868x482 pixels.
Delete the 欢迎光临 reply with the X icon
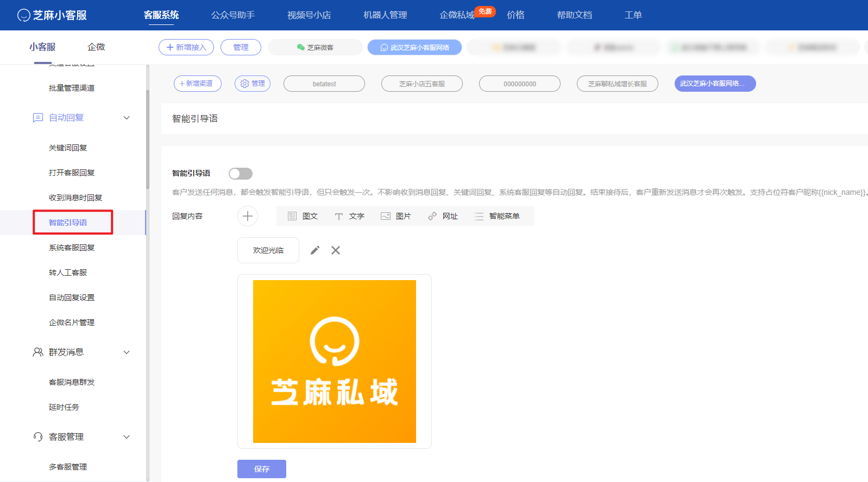336,250
